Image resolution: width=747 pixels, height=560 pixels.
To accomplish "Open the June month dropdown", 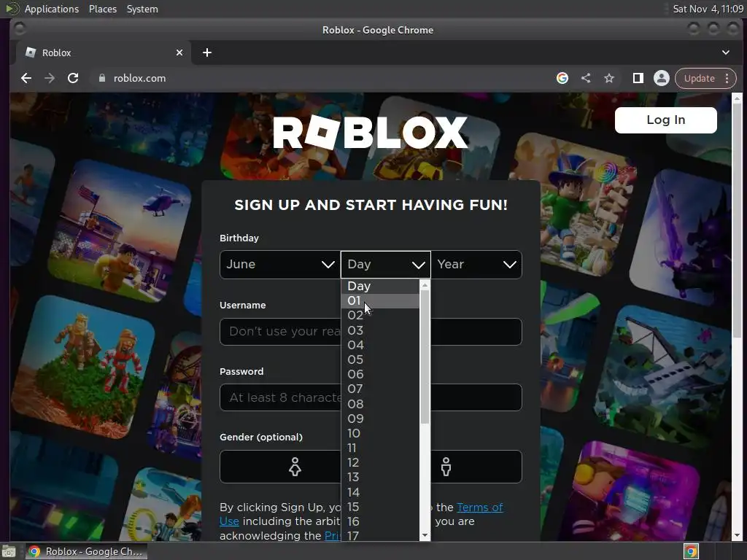I will [x=280, y=265].
